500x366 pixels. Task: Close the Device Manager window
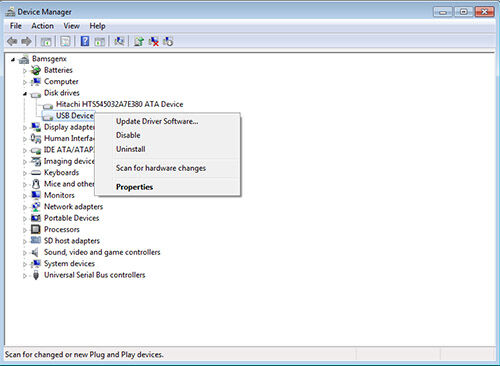(485, 12)
